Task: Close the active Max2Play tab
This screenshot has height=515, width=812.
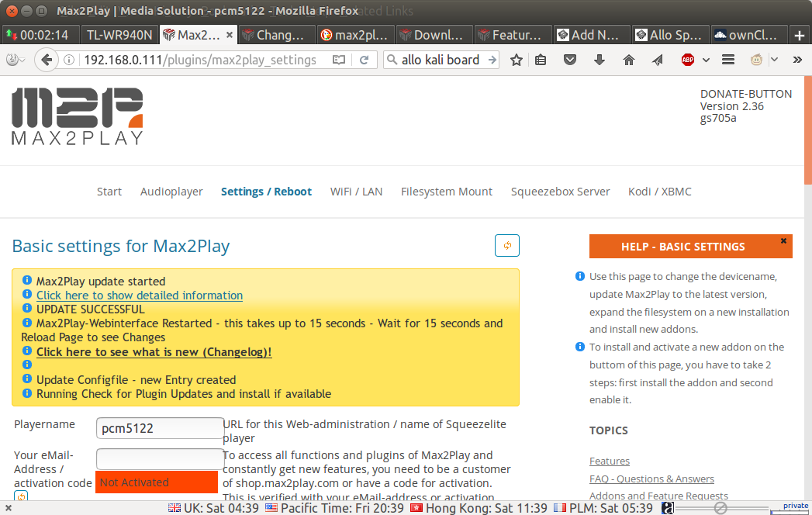Action: tap(230, 35)
